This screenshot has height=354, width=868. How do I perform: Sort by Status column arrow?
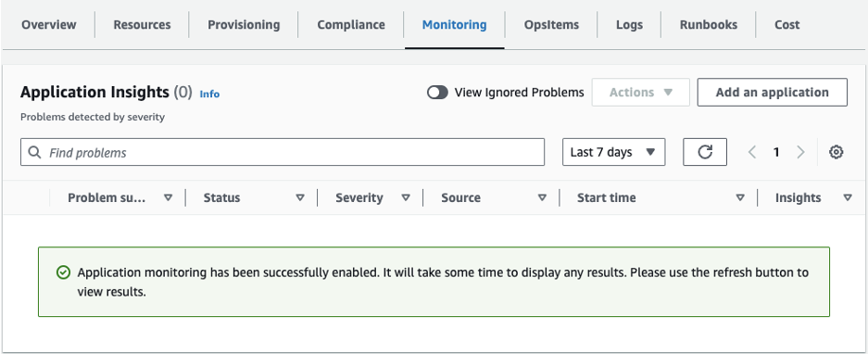coord(300,197)
